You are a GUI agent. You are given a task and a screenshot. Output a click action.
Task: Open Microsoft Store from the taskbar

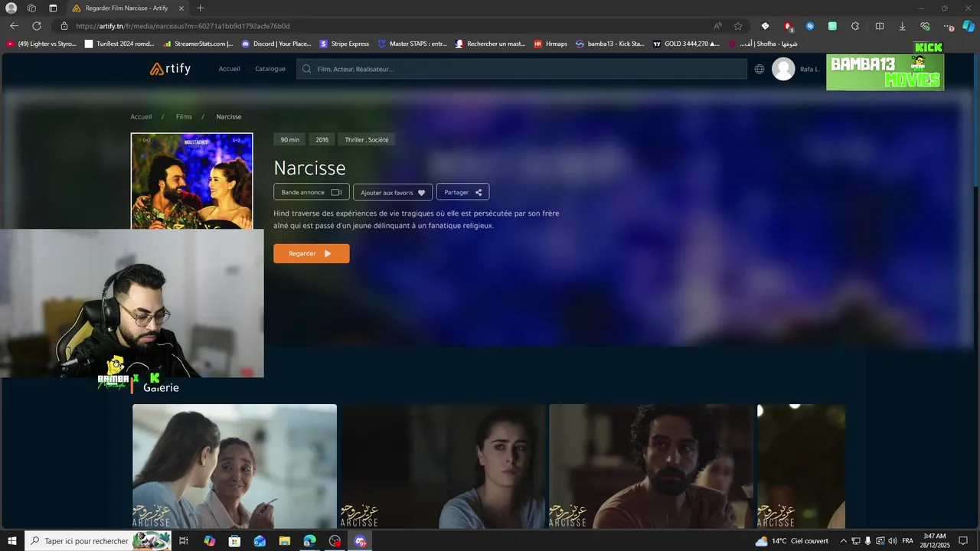coord(235,541)
